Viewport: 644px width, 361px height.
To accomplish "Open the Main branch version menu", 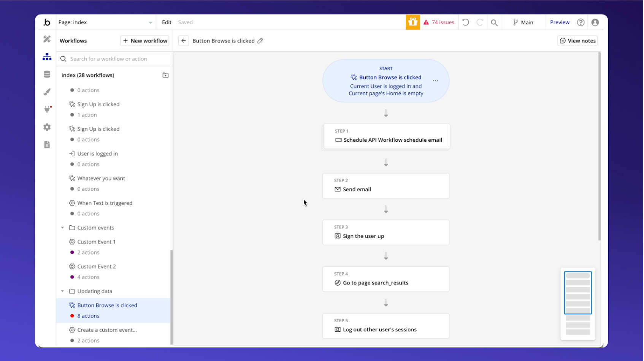I will tap(523, 22).
